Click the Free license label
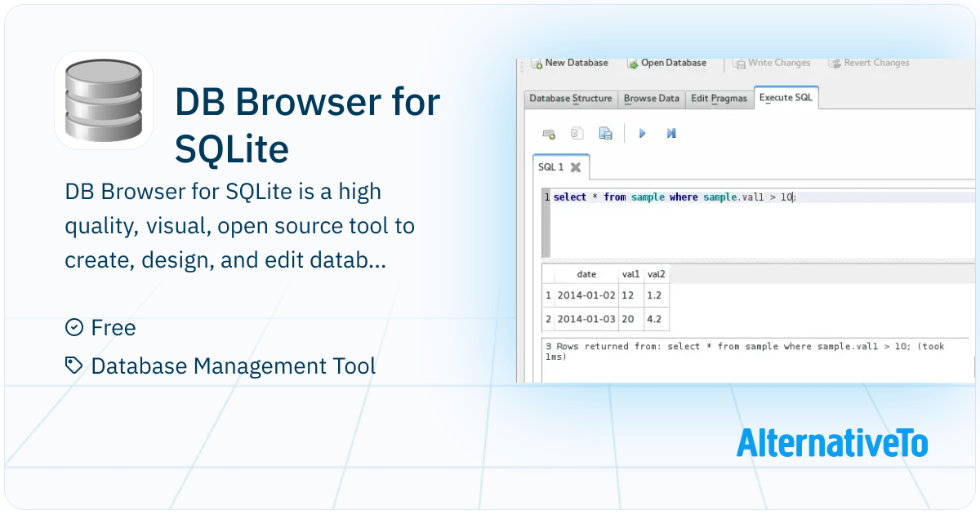This screenshot has width=980, height=514. tap(114, 328)
